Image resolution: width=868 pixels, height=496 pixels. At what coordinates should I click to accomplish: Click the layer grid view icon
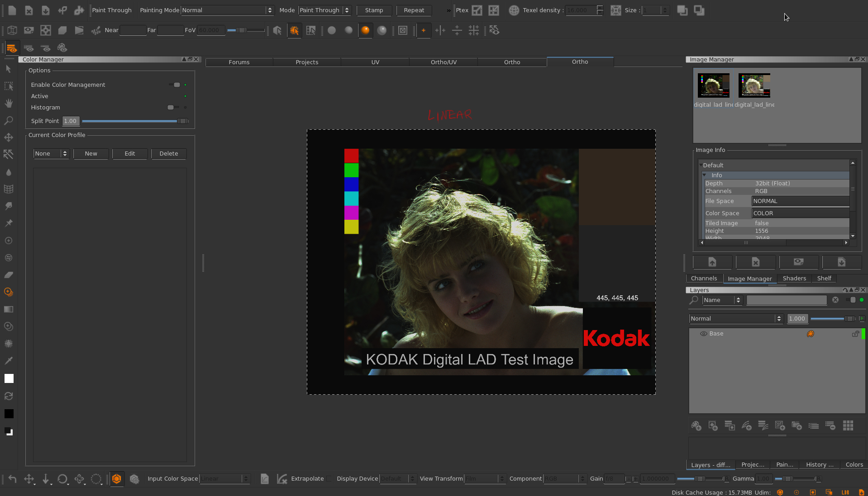[x=848, y=425]
